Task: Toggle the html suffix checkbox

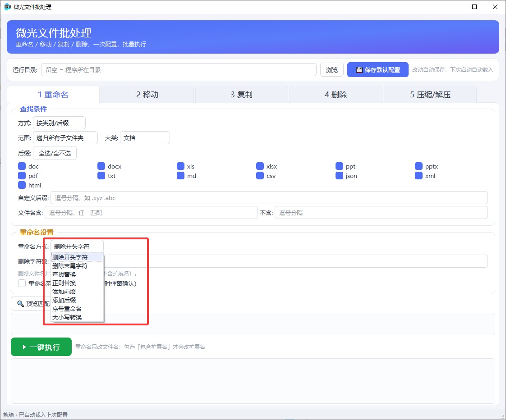Action: coord(22,185)
